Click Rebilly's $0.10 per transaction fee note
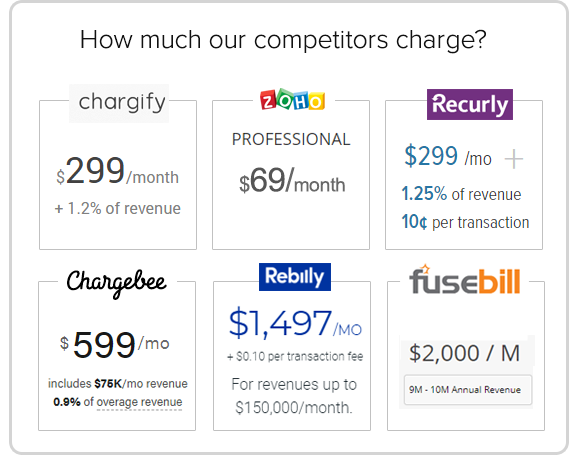578x455 pixels. click(x=295, y=357)
